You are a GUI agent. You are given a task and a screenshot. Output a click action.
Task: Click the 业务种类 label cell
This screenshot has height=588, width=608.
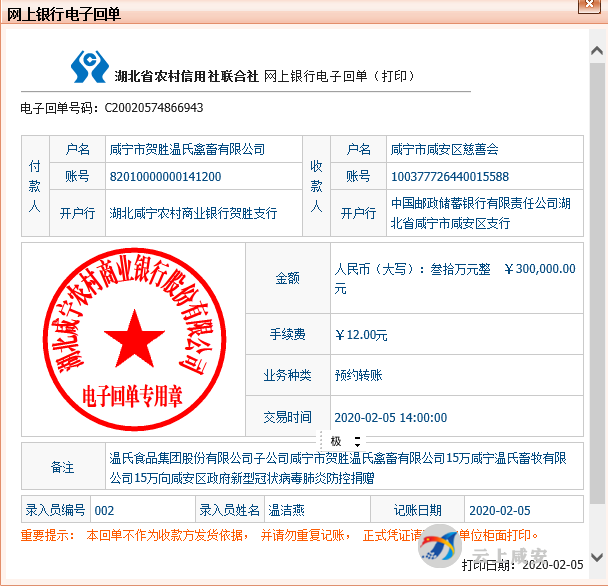288,375
